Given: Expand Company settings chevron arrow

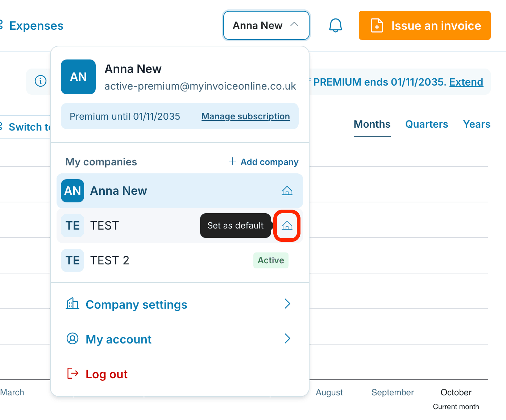Looking at the screenshot, I should [287, 304].
